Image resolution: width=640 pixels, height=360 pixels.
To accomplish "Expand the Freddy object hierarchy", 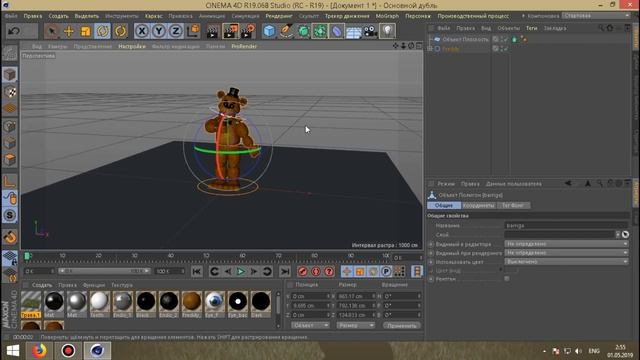I will [430, 49].
